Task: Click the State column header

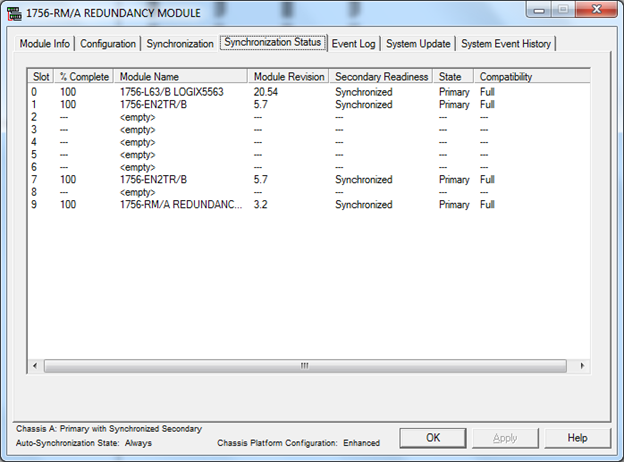Action: tap(454, 76)
